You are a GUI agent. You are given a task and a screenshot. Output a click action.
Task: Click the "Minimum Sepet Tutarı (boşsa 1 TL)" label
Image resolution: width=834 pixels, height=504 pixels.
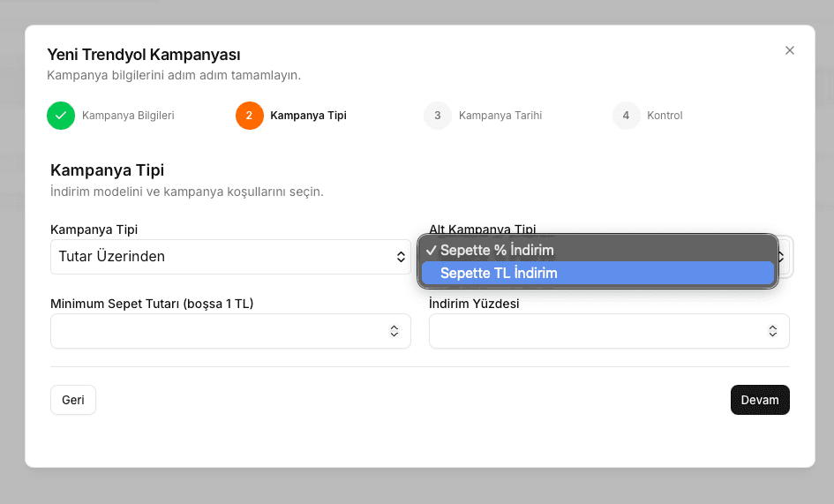click(x=152, y=304)
